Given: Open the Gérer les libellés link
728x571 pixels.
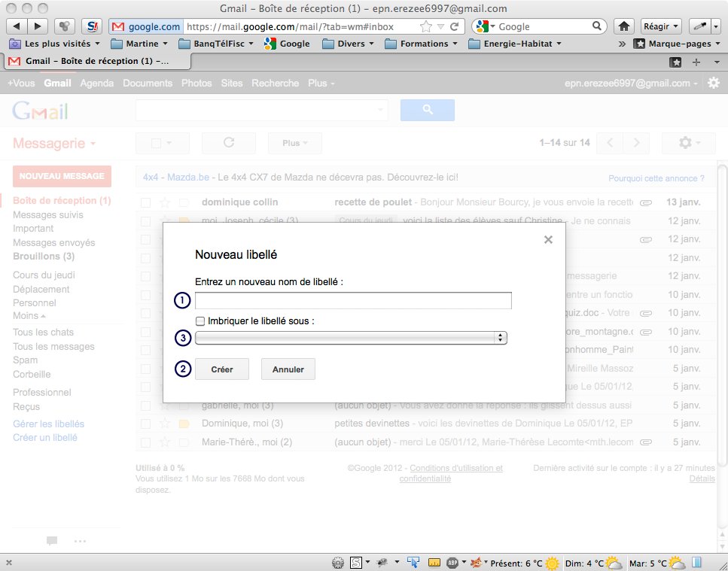Looking at the screenshot, I should (x=49, y=424).
